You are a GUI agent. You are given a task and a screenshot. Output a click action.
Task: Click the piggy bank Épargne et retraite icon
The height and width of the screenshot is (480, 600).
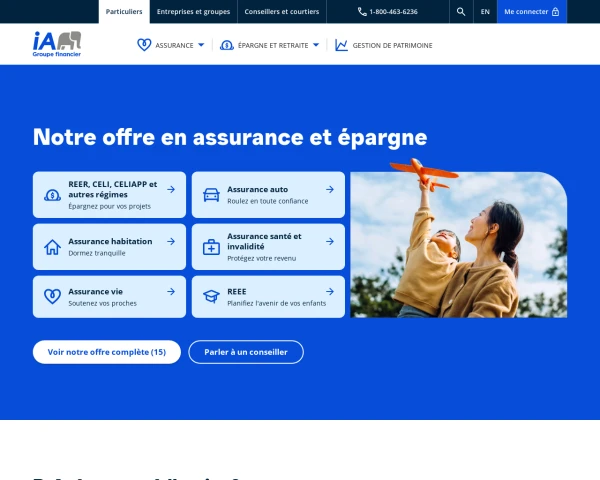click(x=227, y=46)
